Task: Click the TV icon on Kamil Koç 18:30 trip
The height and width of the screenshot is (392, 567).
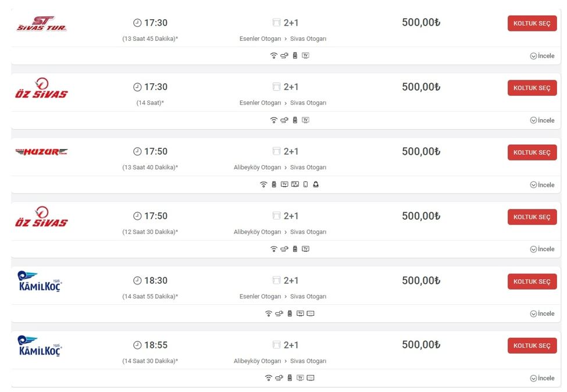Action: [300, 313]
